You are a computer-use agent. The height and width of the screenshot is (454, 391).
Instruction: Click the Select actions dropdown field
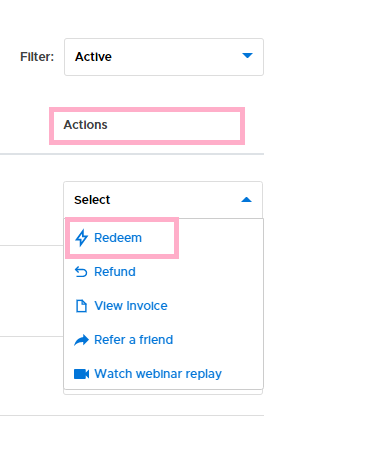(163, 200)
